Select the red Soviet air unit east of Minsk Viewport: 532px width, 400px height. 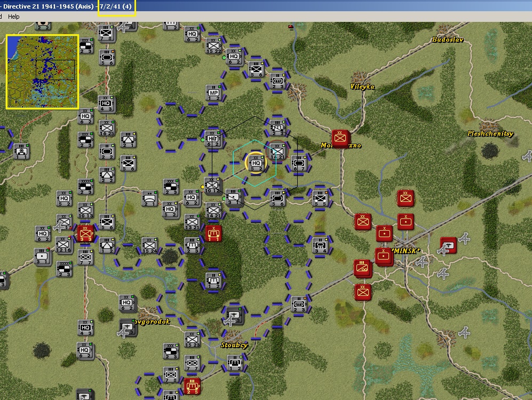point(448,245)
